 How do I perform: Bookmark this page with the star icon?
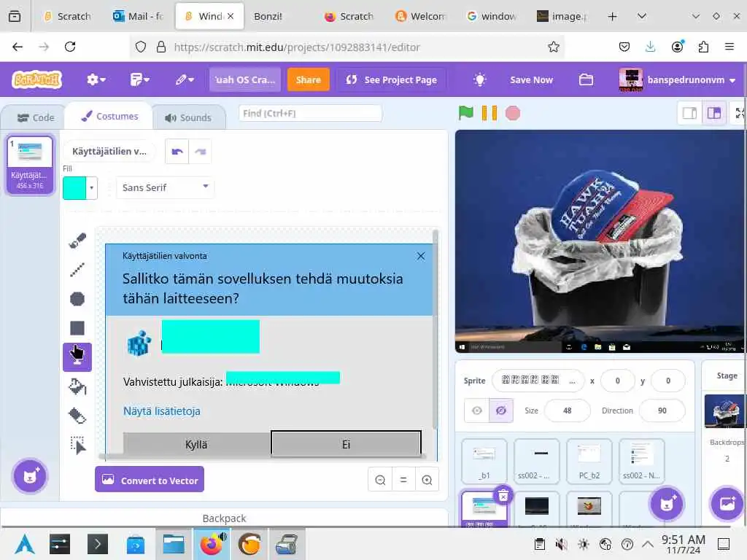(x=553, y=47)
